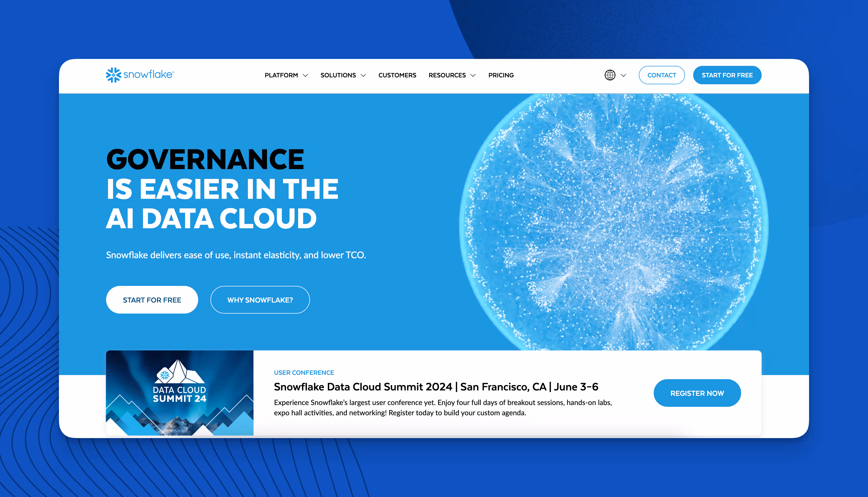Viewport: 868px width, 497px height.
Task: Expand the Solutions dropdown chevron
Action: [x=363, y=75]
